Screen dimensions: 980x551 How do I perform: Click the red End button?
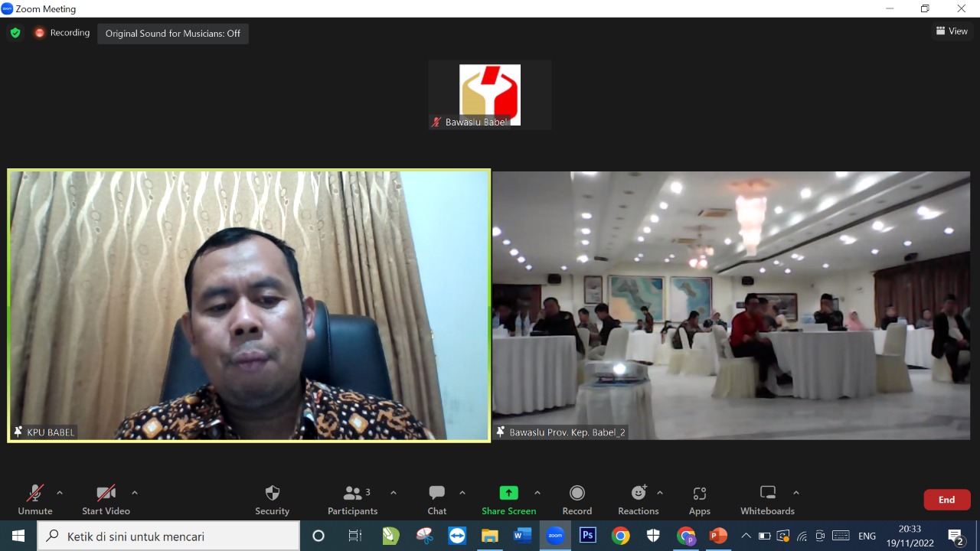[947, 500]
